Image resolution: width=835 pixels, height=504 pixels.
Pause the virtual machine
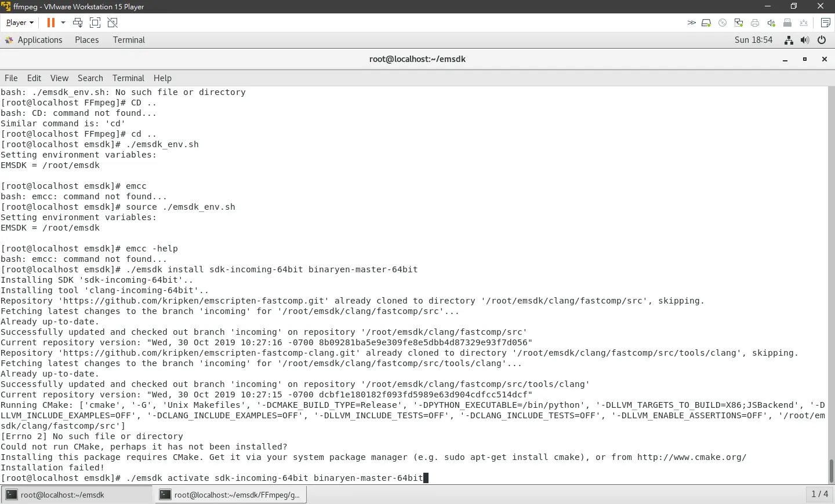tap(51, 23)
